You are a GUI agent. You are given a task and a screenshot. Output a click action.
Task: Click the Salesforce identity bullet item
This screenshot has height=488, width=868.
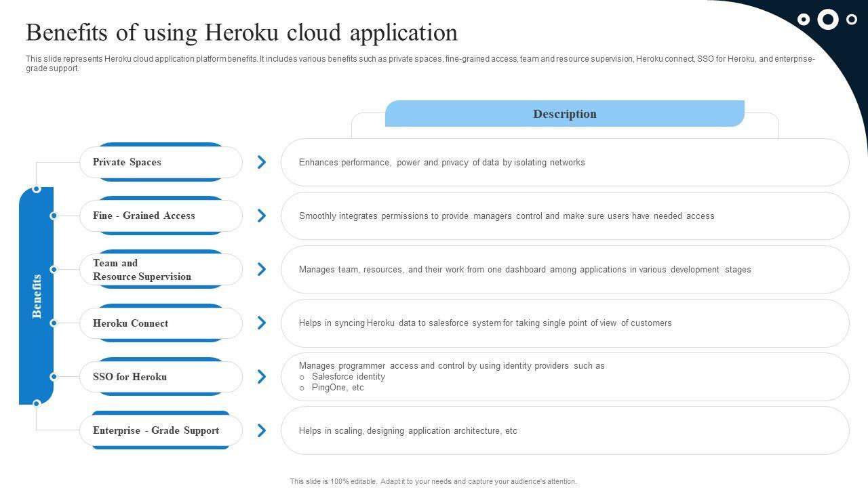(348, 377)
